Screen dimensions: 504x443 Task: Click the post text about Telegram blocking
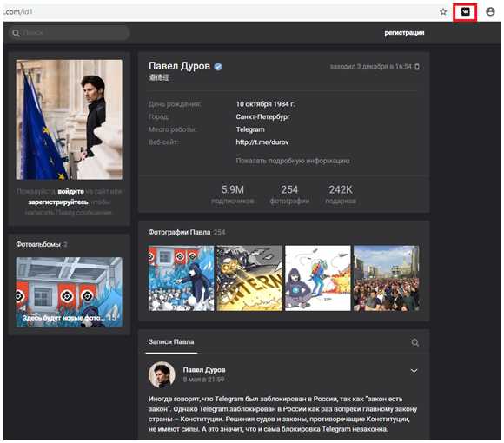tap(283, 413)
